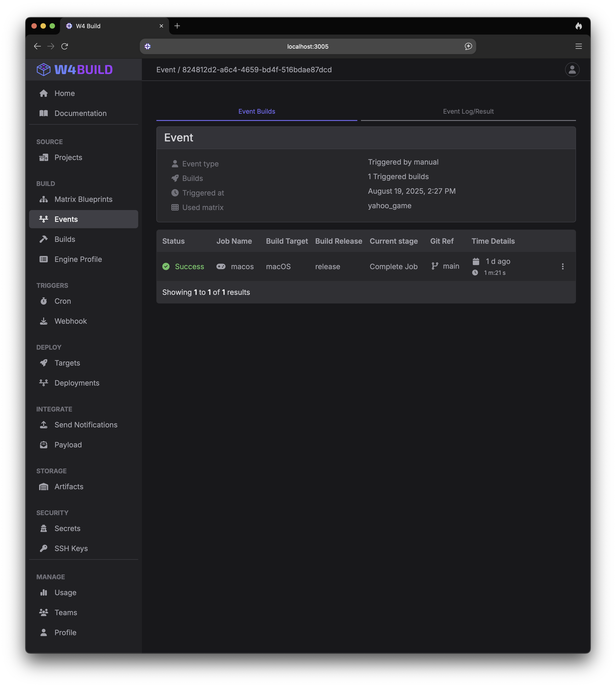The height and width of the screenshot is (687, 616).
Task: Click the Event breadcrumb link
Action: [x=166, y=70]
